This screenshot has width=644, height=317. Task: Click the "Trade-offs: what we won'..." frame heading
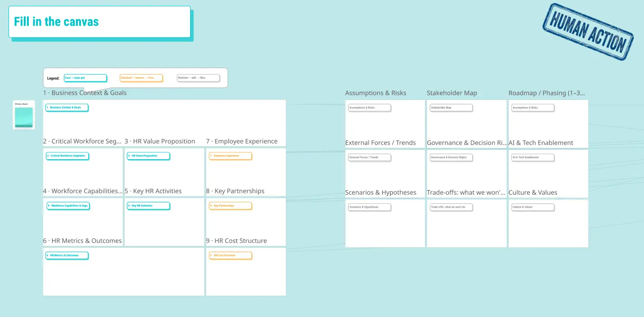pos(466,192)
